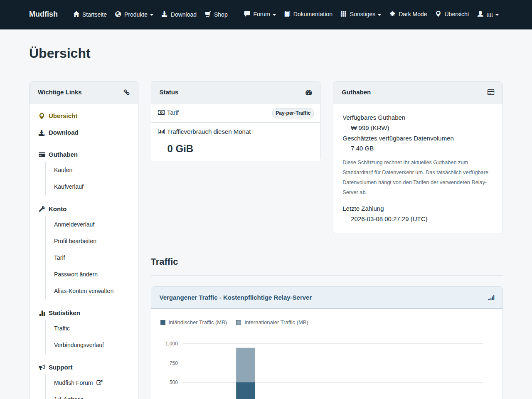Open the Tarif link under Konto
Screen dimensions: 532x399
(59, 258)
